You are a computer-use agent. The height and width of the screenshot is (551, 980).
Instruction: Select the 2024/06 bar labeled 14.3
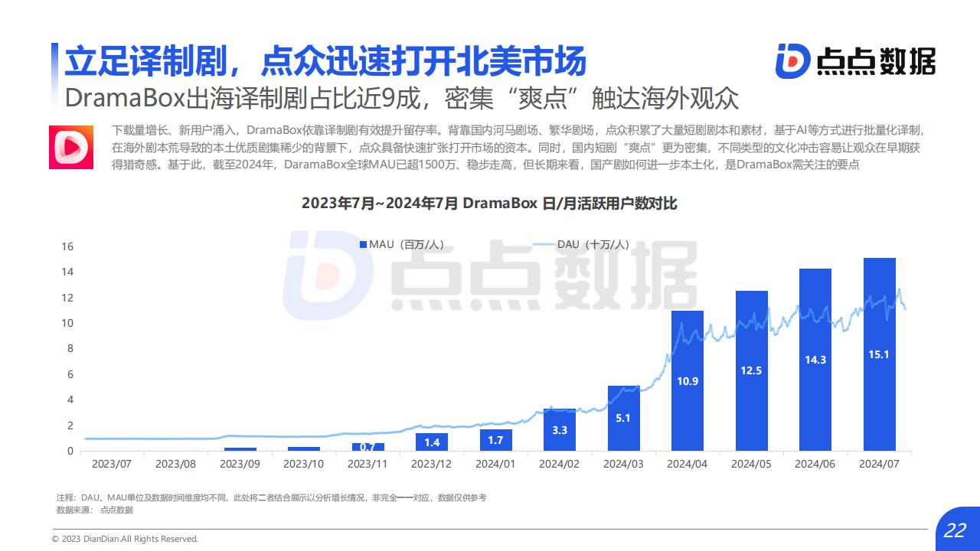pyautogui.click(x=815, y=360)
